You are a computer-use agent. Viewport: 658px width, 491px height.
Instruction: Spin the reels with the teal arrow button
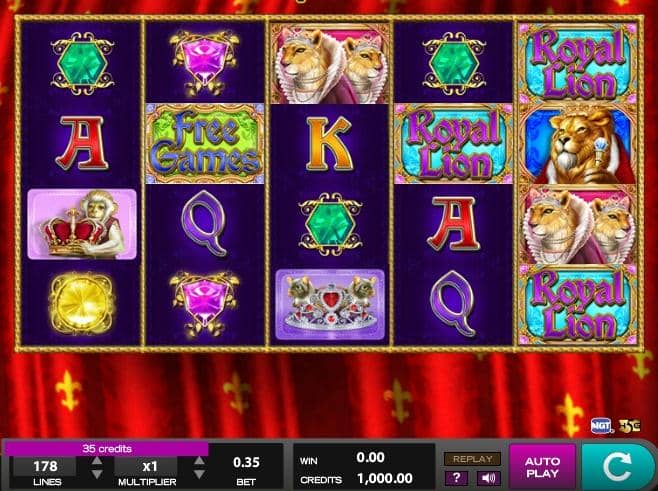point(618,466)
